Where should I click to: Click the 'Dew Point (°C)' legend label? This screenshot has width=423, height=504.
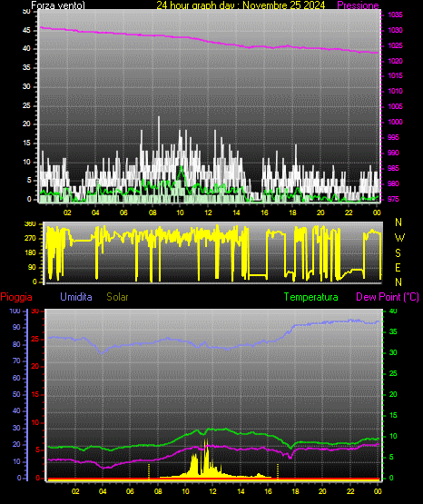[388, 297]
